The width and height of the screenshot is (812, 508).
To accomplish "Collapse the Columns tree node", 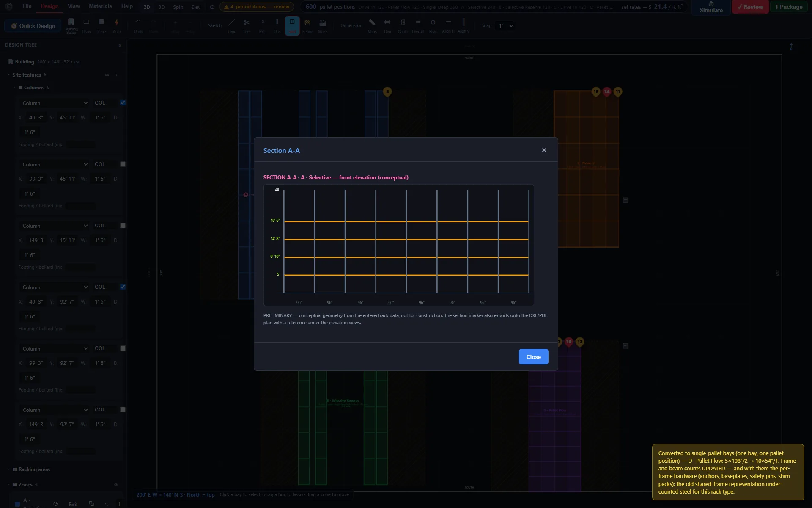I will tap(14, 88).
